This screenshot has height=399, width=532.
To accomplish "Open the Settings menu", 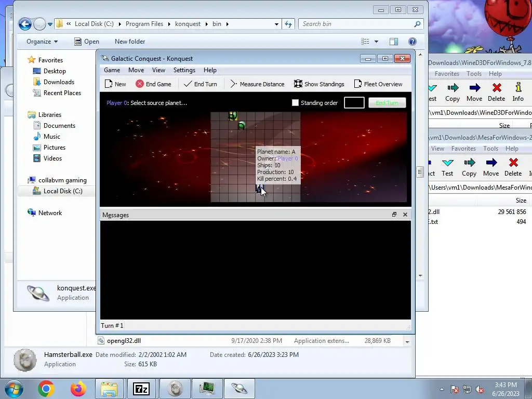I will pyautogui.click(x=184, y=70).
